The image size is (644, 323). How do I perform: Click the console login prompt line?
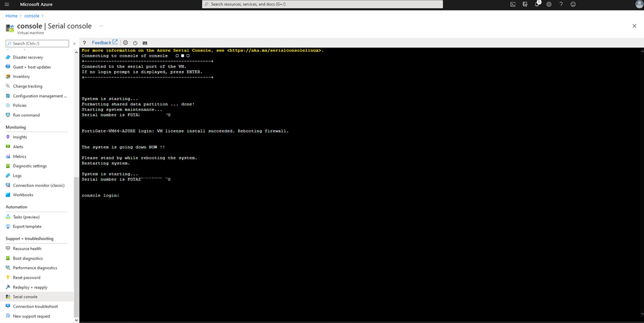[x=100, y=196]
